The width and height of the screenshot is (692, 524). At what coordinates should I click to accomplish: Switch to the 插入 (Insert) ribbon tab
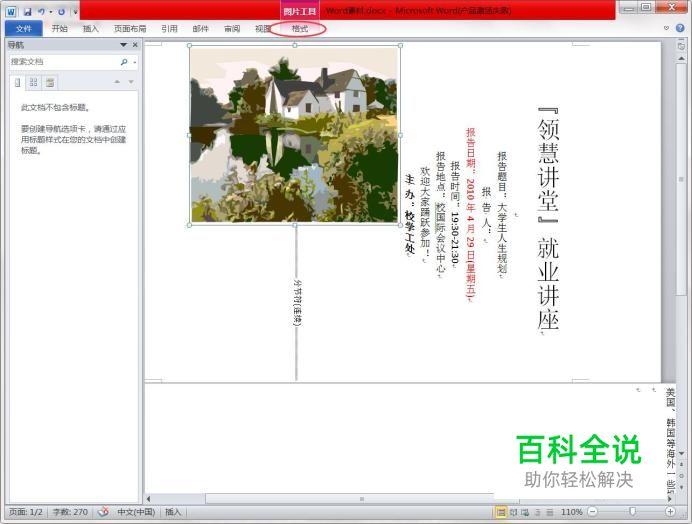pos(90,29)
